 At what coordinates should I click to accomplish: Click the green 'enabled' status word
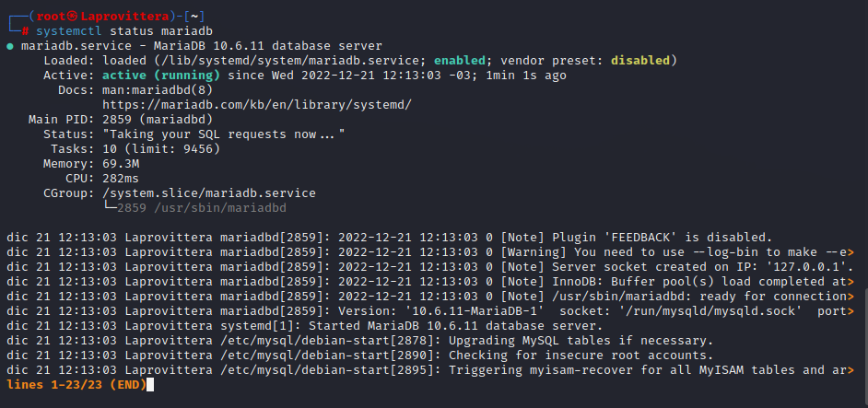[460, 61]
